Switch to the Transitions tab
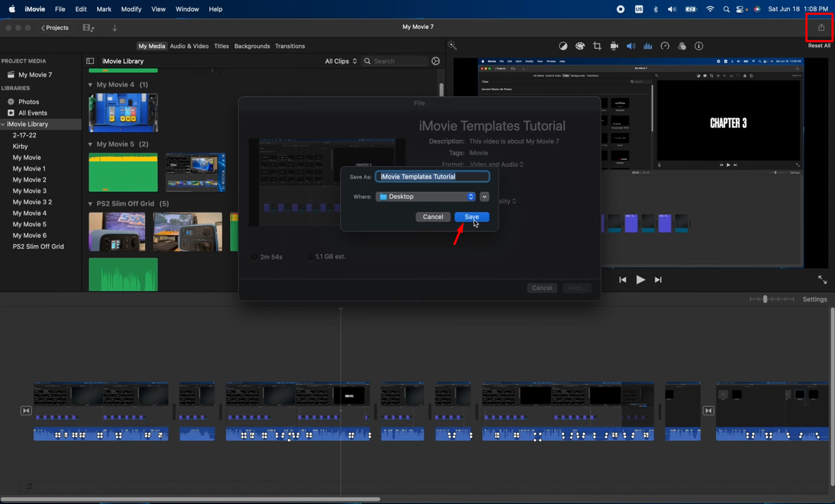The height and width of the screenshot is (504, 835). [x=289, y=46]
